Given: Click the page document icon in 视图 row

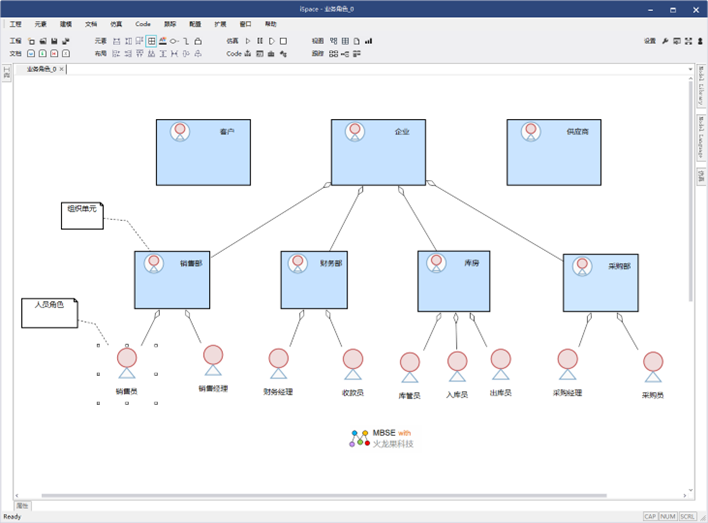Looking at the screenshot, I should [x=357, y=41].
